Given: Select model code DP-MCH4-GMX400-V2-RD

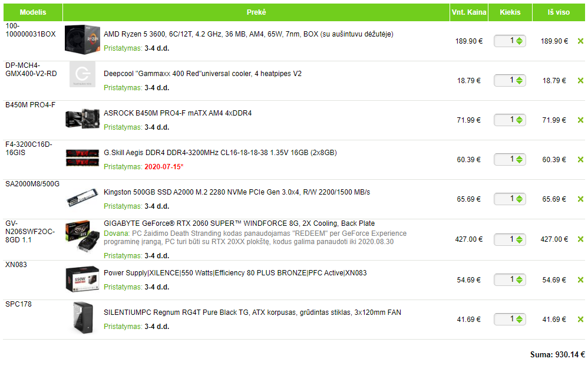Looking at the screenshot, I should tap(31, 70).
